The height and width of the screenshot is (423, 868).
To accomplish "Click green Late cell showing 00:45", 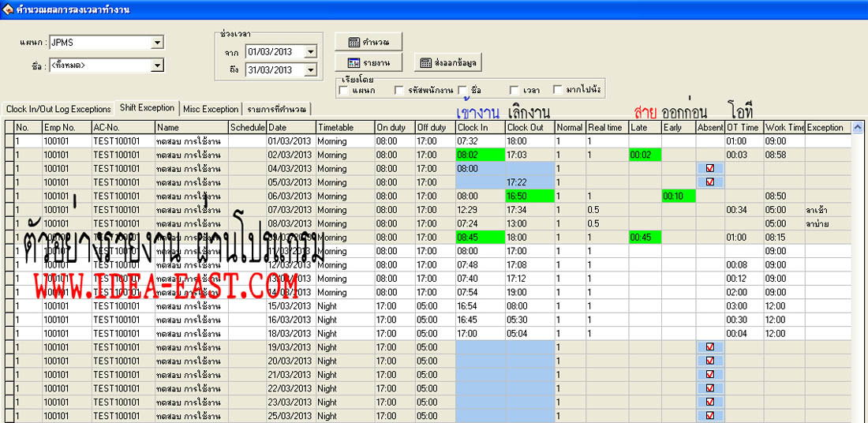I will [x=645, y=238].
